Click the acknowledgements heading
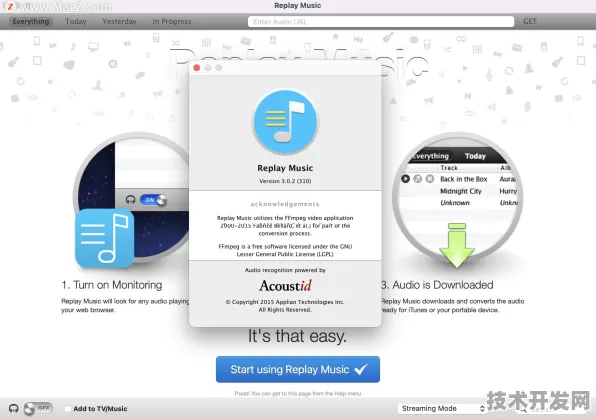596x419 pixels. click(285, 204)
